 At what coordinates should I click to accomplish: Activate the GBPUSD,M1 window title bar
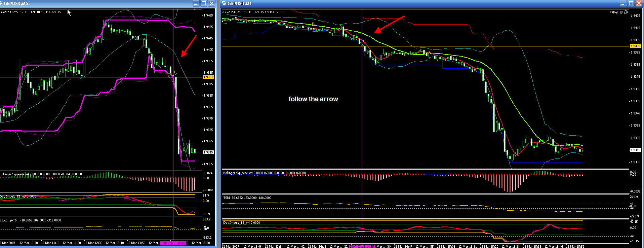click(x=403, y=3)
